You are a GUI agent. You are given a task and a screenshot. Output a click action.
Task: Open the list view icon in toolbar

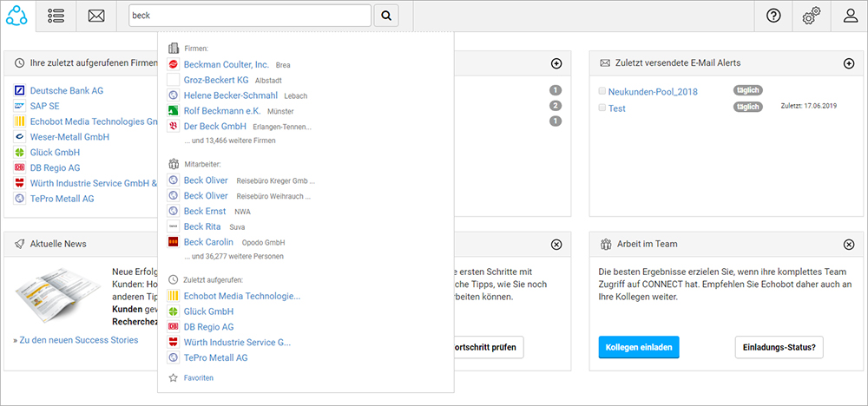click(x=56, y=16)
